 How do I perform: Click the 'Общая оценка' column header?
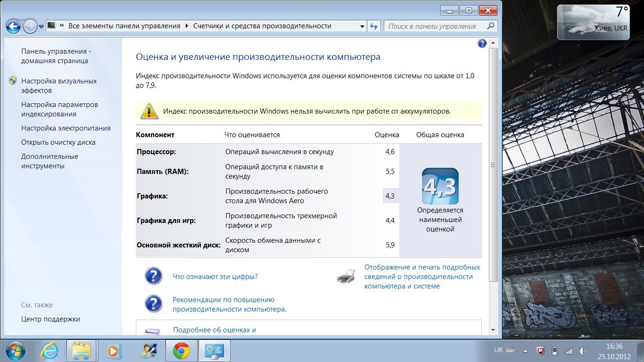click(440, 135)
